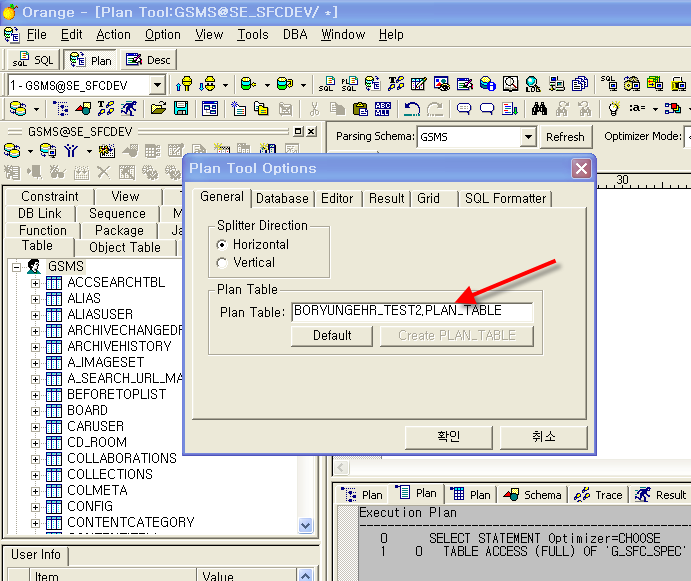Open the File menu
The width and height of the screenshot is (691, 581).
click(36, 34)
